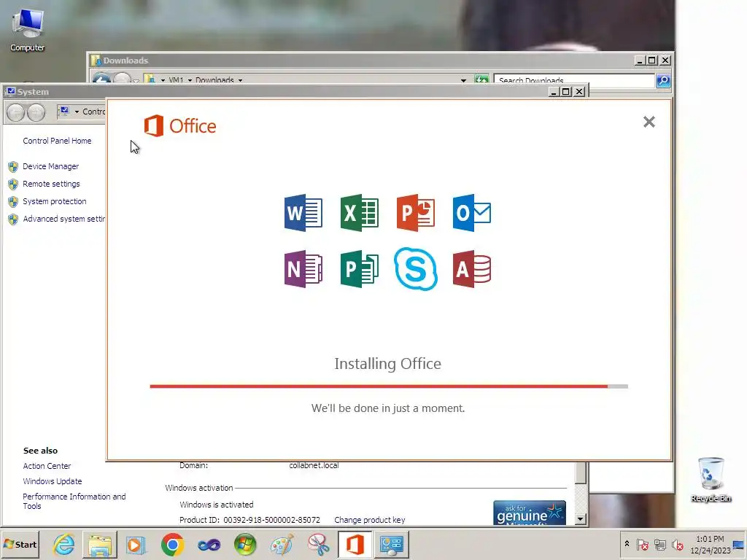
Task: Maximize the Downloads window
Action: (x=652, y=61)
